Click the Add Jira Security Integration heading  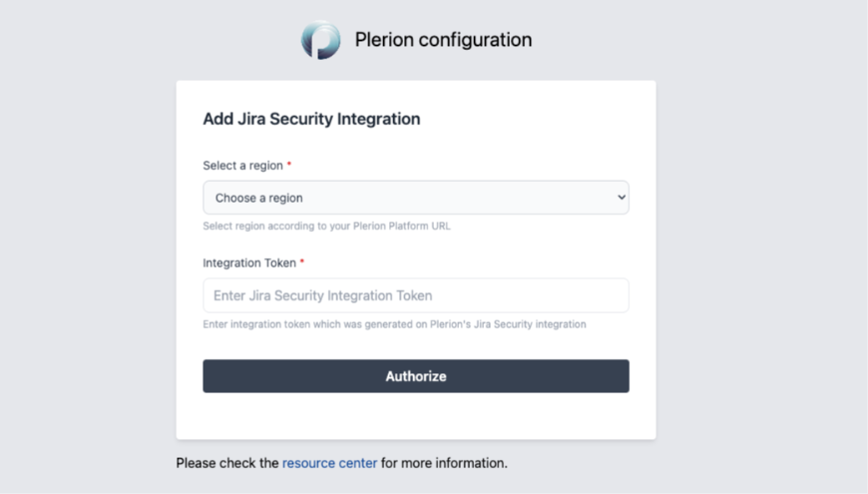pyautogui.click(x=311, y=119)
